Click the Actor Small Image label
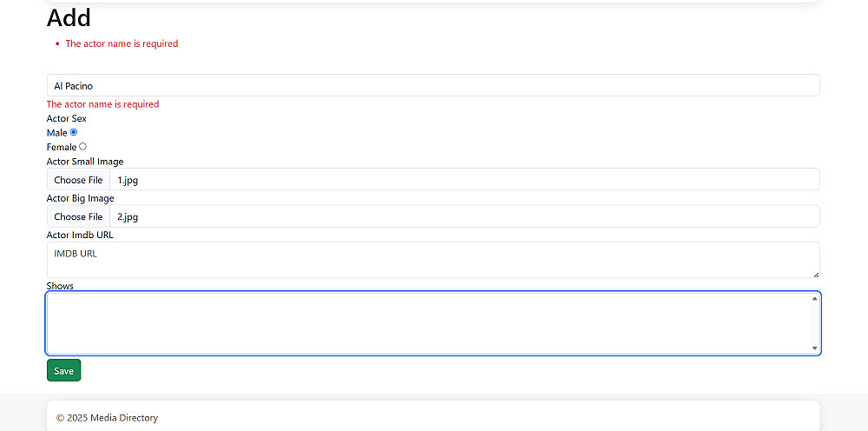This screenshot has width=868, height=431. [x=85, y=162]
